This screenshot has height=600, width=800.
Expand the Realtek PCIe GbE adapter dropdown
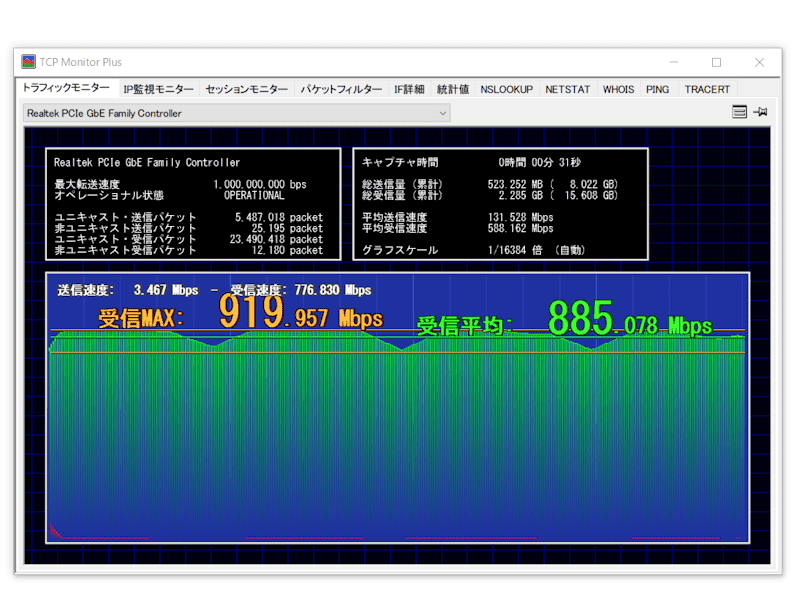click(237, 113)
